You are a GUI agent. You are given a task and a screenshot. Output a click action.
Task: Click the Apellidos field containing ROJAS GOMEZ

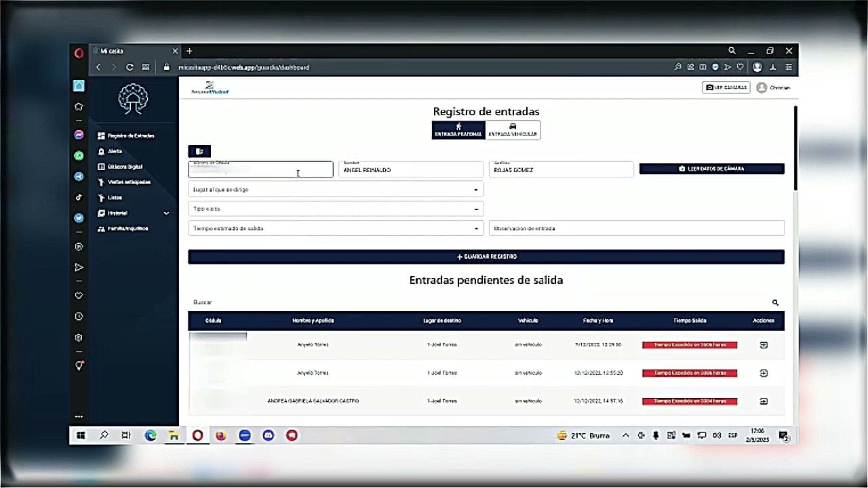coord(561,169)
